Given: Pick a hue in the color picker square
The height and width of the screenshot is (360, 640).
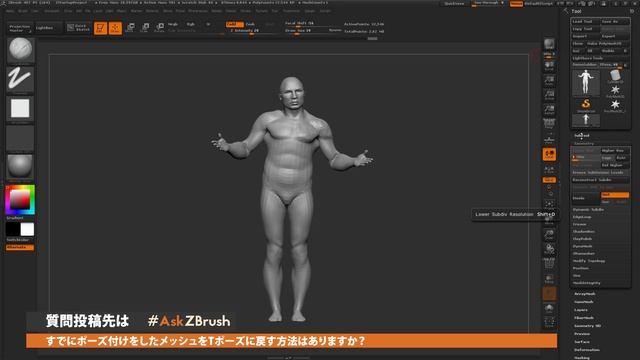Looking at the screenshot, I should tap(20, 200).
